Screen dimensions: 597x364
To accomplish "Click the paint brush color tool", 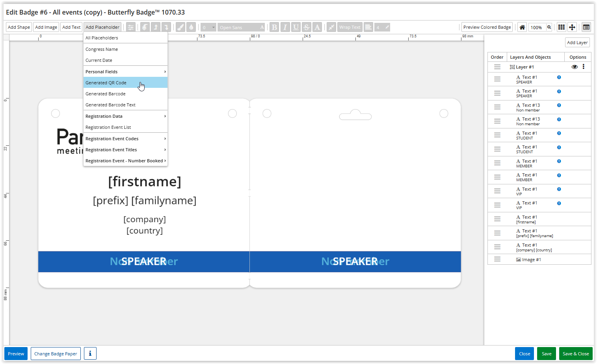I will click(x=180, y=27).
